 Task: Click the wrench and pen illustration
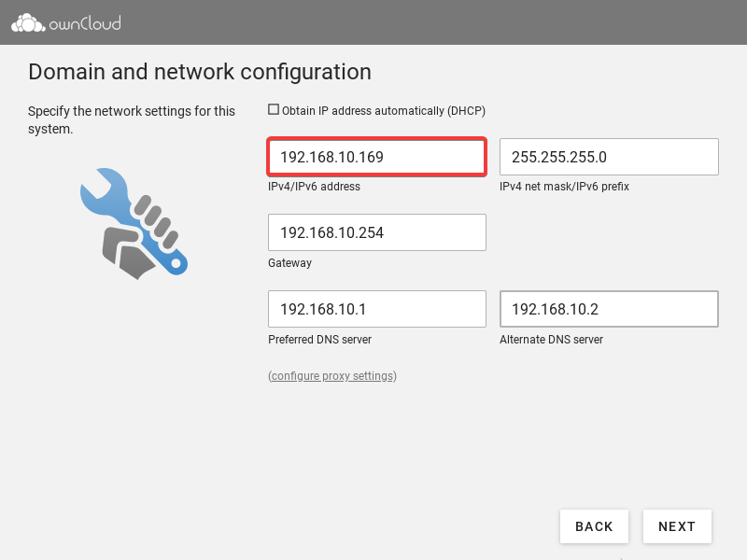tap(134, 223)
